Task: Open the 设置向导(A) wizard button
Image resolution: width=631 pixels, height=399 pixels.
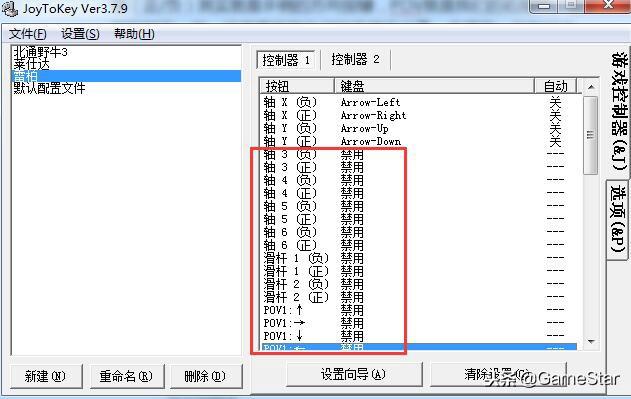Action: click(353, 374)
